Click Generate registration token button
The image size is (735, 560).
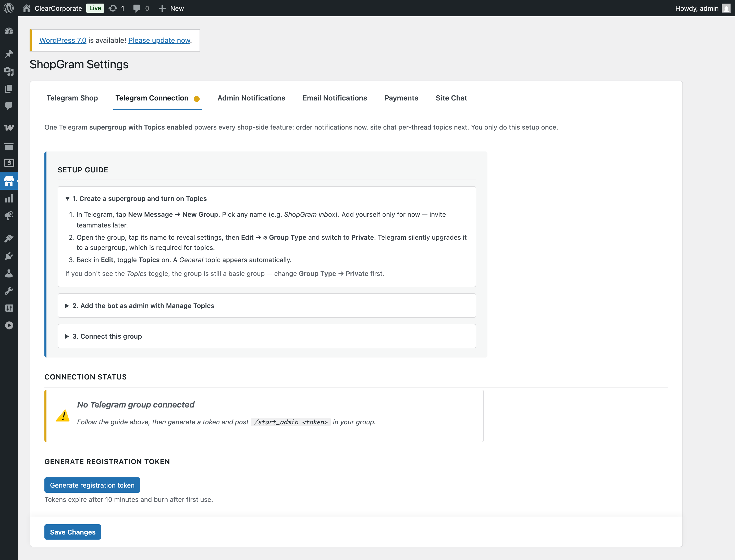tap(92, 485)
